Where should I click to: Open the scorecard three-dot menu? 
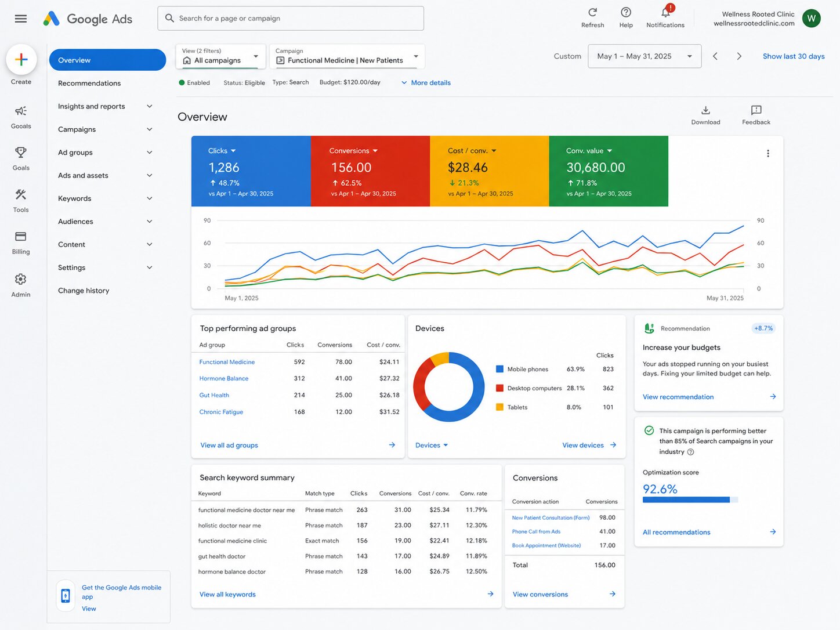point(768,153)
